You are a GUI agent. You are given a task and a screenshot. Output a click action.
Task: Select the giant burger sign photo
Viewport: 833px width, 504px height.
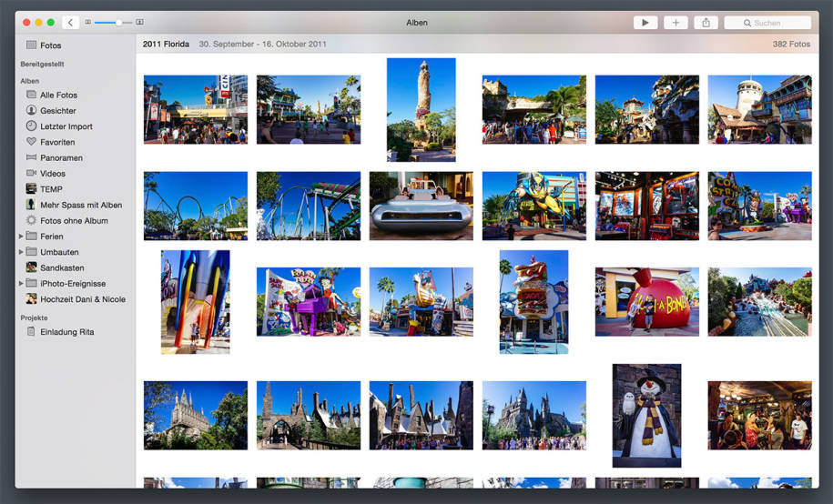pos(533,302)
